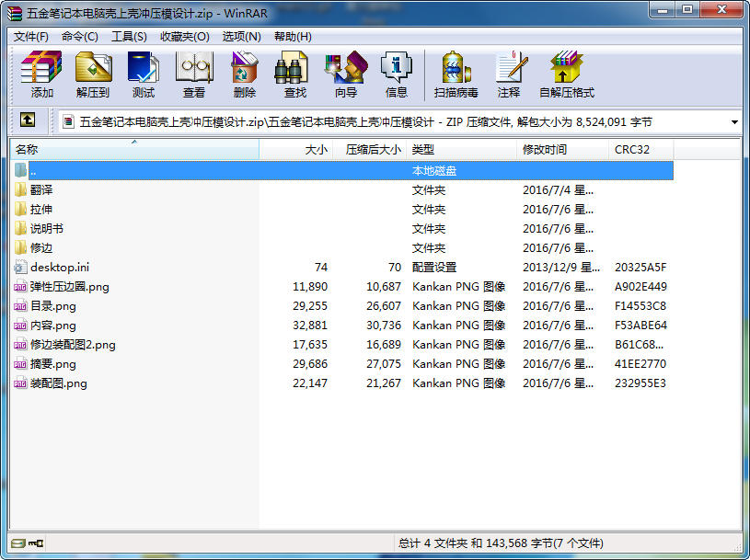Click the 添加 (Add) toolbar icon
The width and height of the screenshot is (750, 560).
point(41,74)
